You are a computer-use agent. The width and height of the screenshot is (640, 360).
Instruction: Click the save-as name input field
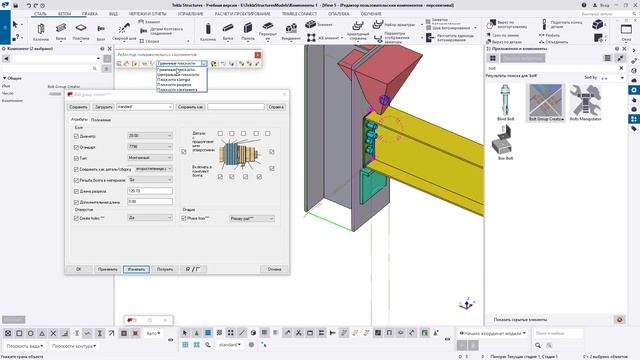click(236, 107)
